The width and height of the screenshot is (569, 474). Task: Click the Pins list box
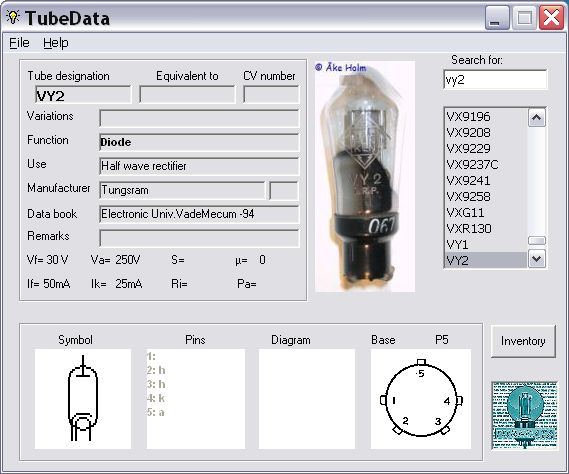[196, 399]
